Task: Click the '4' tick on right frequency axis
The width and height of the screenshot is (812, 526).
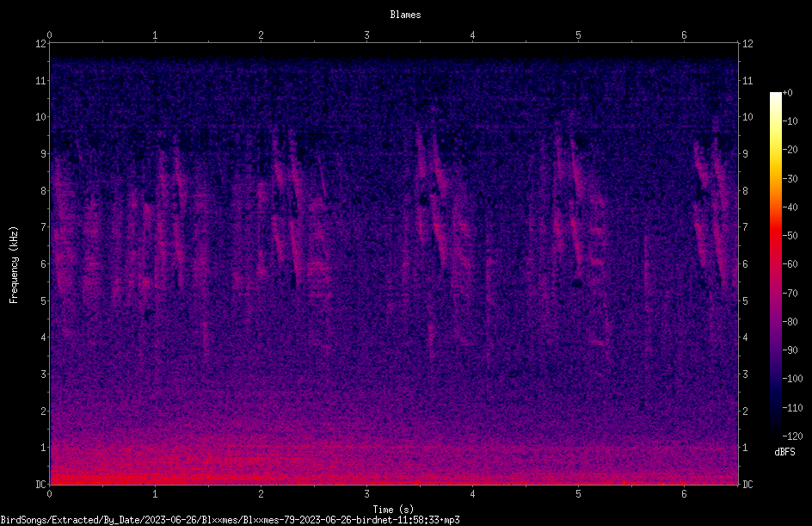Action: (745, 337)
